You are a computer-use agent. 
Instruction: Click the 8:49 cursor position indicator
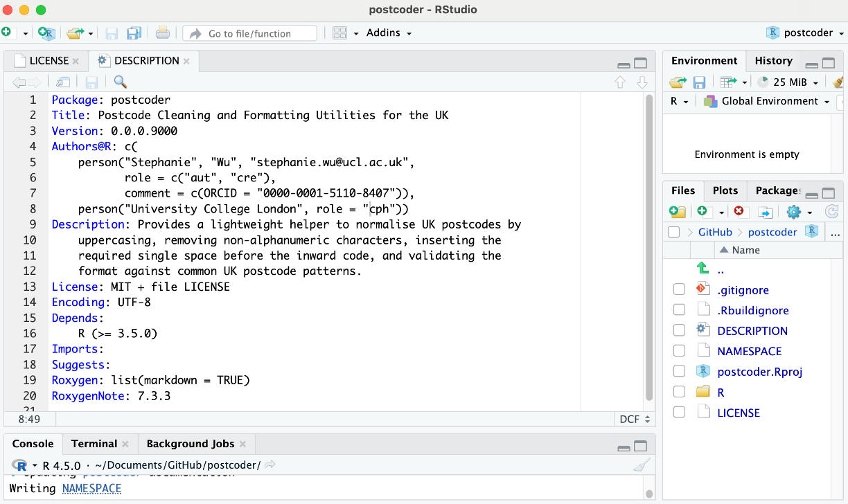(28, 420)
